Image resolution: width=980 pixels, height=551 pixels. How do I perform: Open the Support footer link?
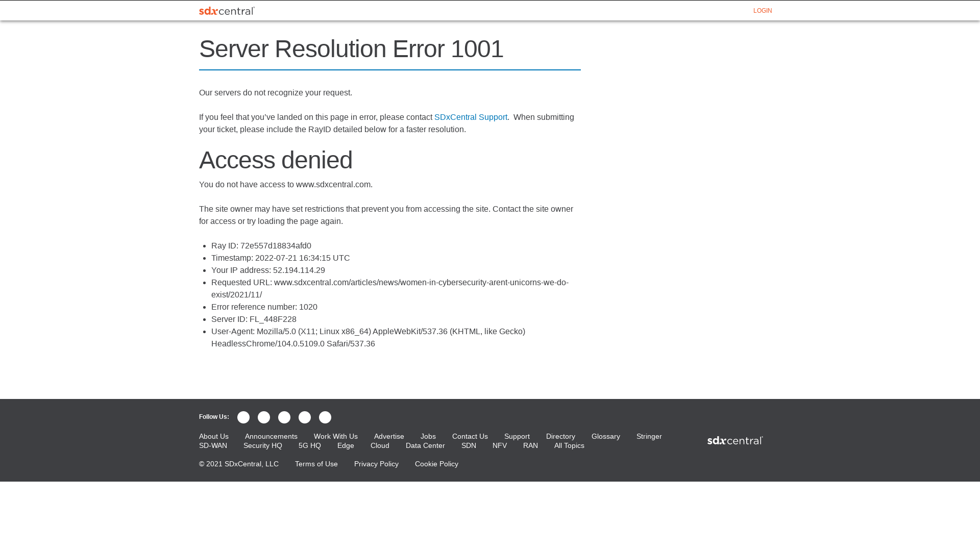[517, 437]
